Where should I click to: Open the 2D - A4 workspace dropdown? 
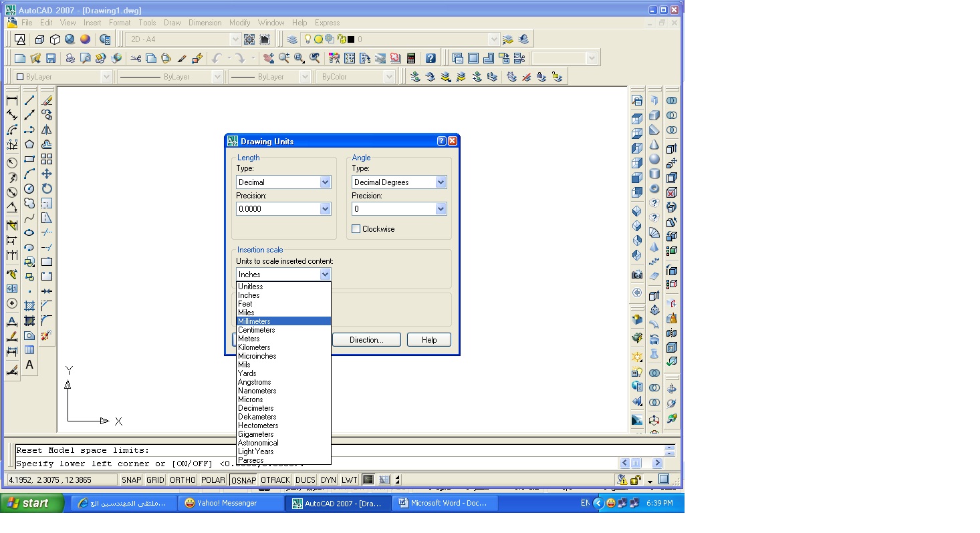click(183, 39)
